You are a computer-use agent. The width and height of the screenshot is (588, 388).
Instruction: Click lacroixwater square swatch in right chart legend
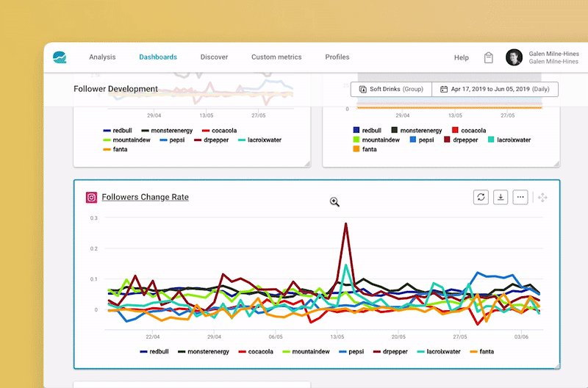(491, 140)
